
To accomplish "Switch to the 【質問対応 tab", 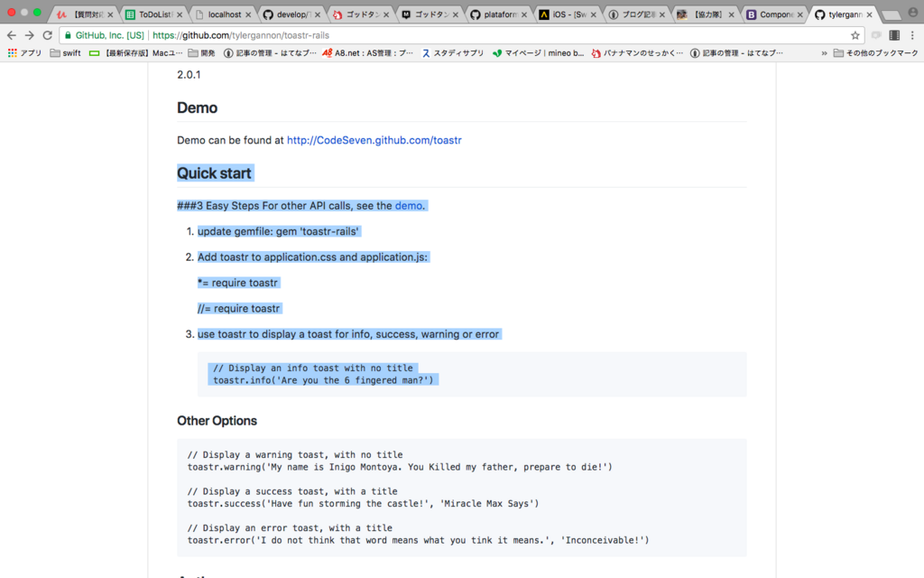I will 85,14.
